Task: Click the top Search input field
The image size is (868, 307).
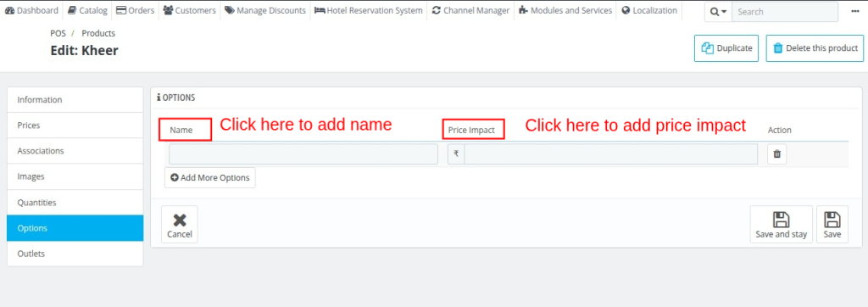Action: (784, 12)
